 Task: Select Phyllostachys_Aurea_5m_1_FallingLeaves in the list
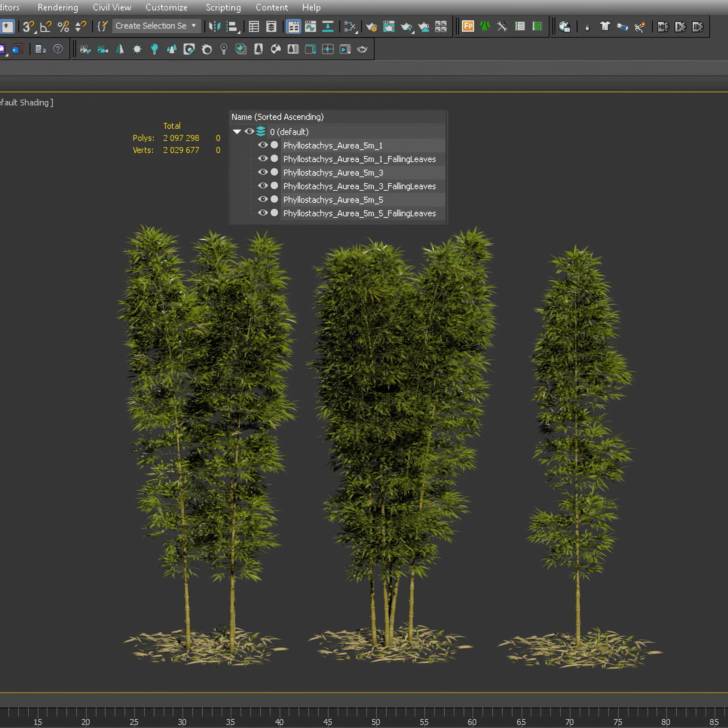[363, 159]
